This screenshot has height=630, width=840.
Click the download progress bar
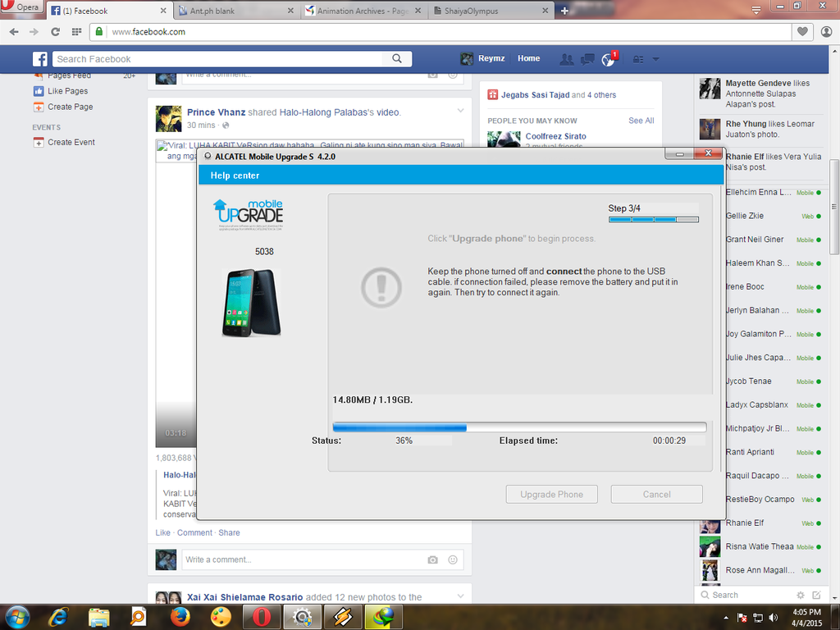tap(519, 427)
